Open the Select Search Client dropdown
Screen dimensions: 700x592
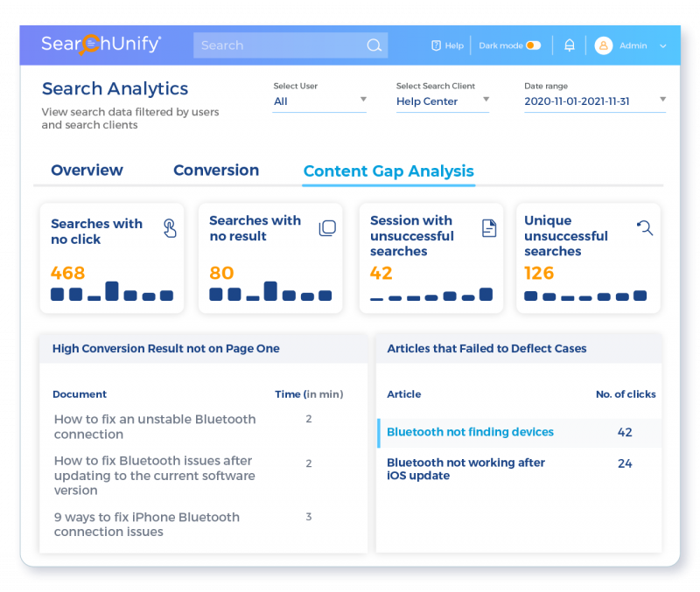tap(443, 101)
